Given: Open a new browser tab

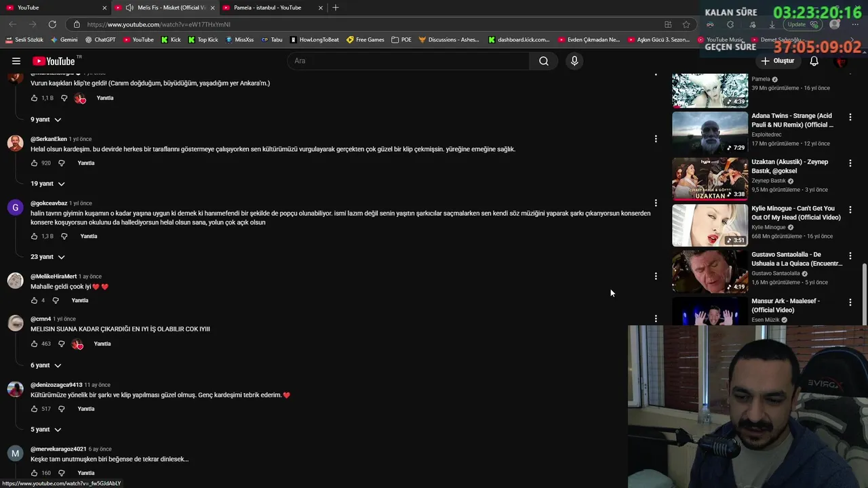Looking at the screenshot, I should click(x=336, y=7).
